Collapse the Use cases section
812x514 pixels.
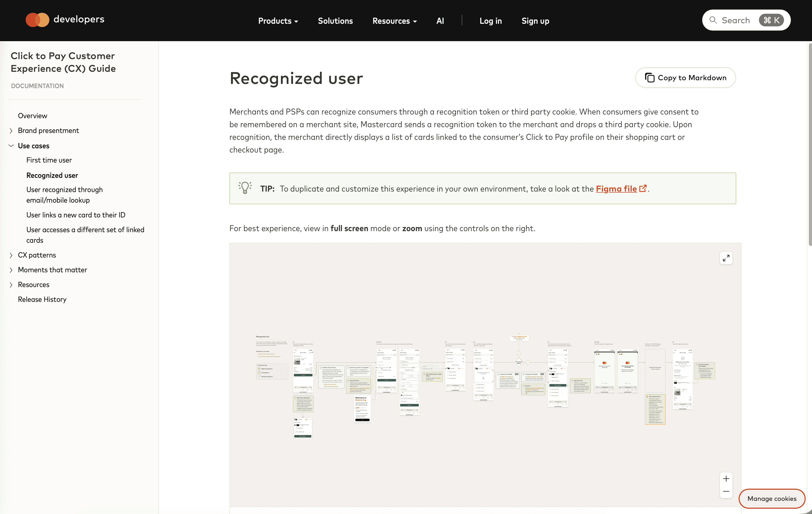[11, 146]
